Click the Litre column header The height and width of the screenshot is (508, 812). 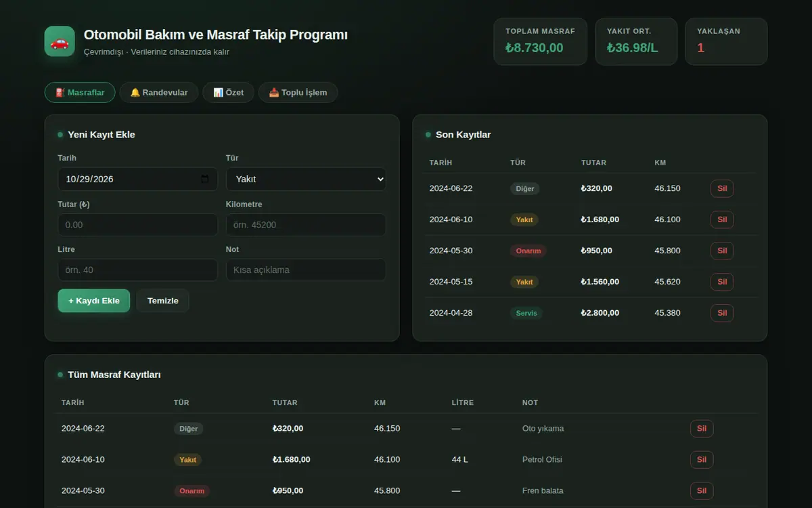coord(463,403)
